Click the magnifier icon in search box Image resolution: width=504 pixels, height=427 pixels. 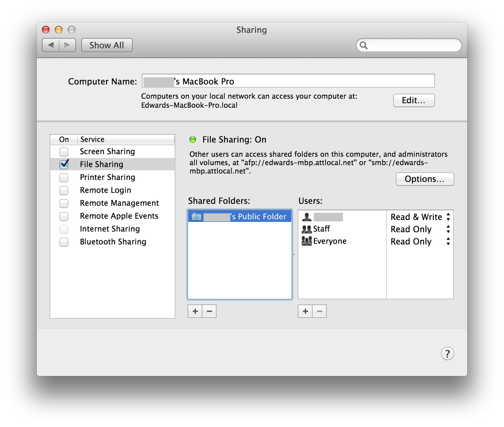coord(363,45)
